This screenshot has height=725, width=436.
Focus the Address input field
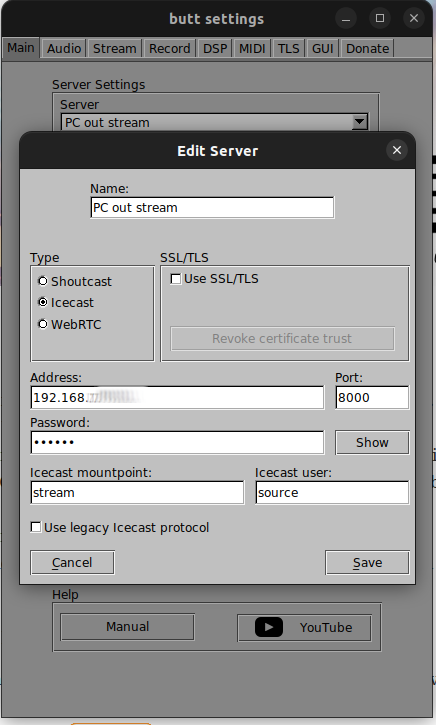click(x=177, y=398)
